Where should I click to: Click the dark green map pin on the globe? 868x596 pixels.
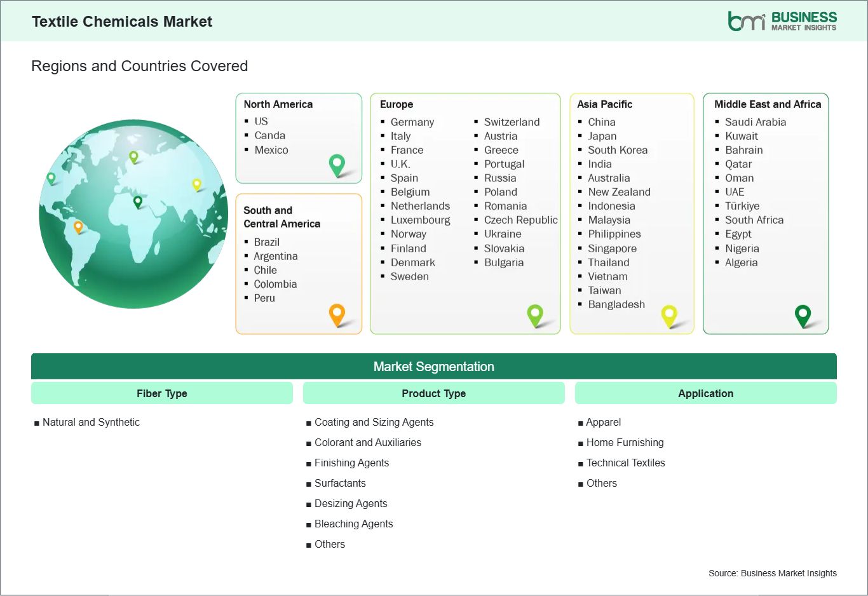pos(138,201)
